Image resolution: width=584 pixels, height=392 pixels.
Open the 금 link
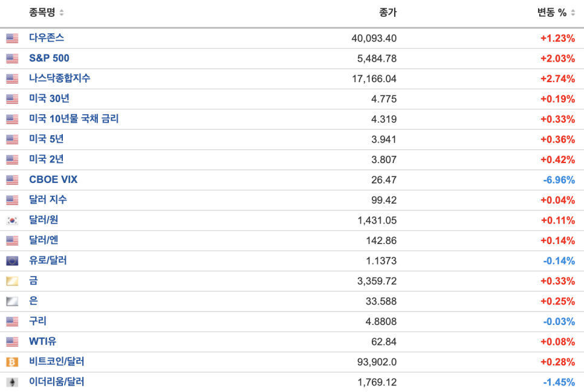pyautogui.click(x=33, y=280)
